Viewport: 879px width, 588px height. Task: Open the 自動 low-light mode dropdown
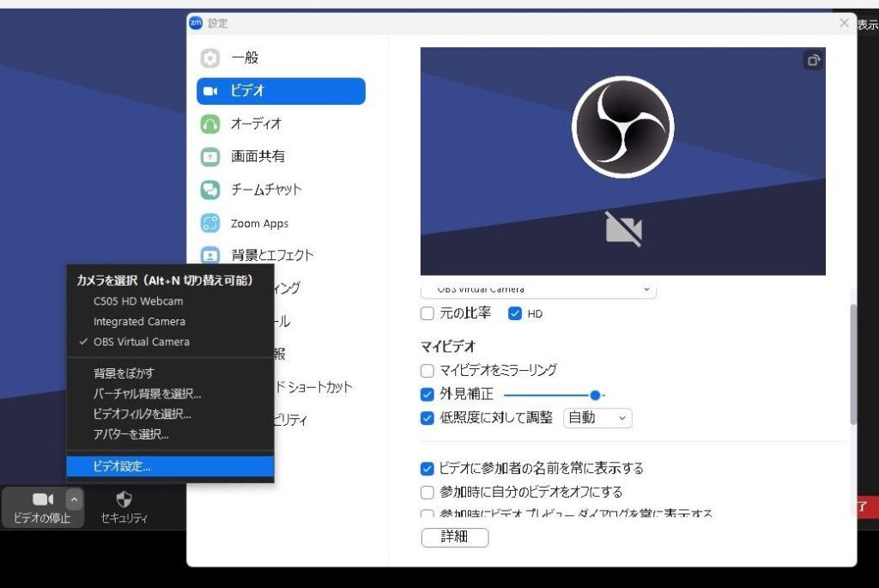click(597, 418)
